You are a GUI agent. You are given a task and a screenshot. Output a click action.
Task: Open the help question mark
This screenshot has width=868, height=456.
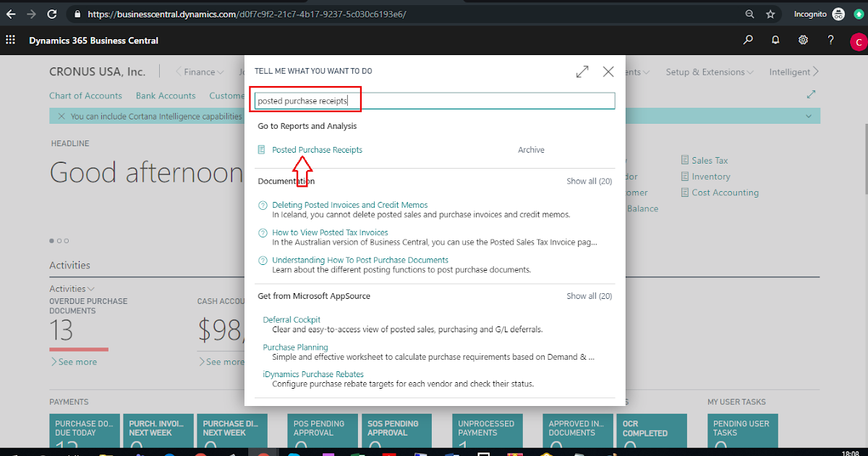[x=831, y=41]
